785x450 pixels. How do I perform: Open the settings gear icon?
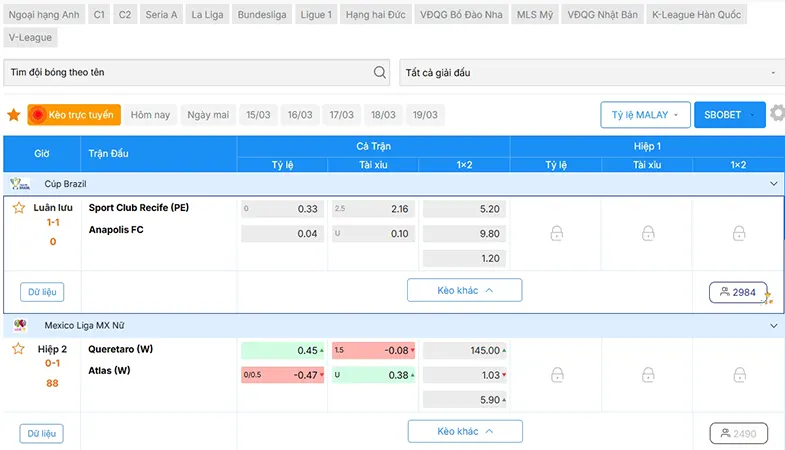(777, 113)
